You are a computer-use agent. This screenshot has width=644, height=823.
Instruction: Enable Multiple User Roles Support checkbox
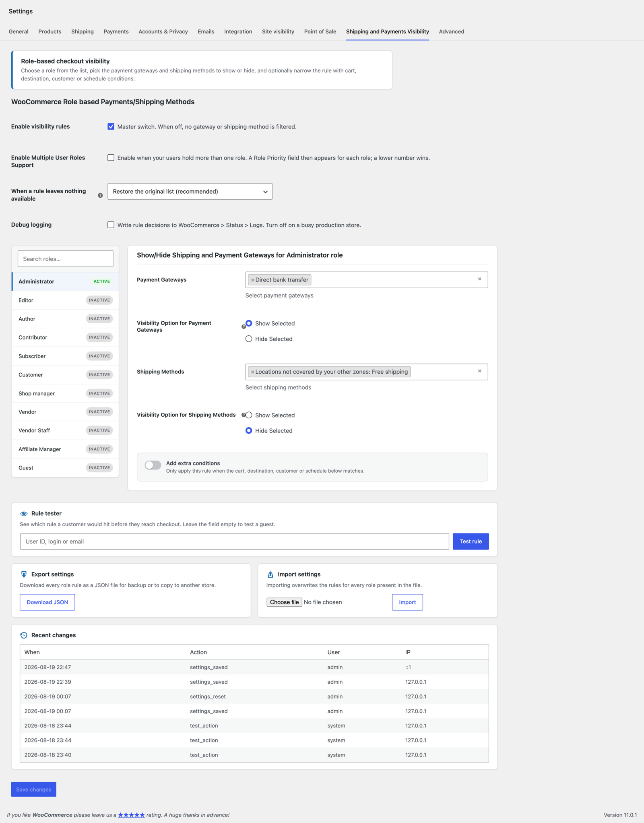pos(111,158)
